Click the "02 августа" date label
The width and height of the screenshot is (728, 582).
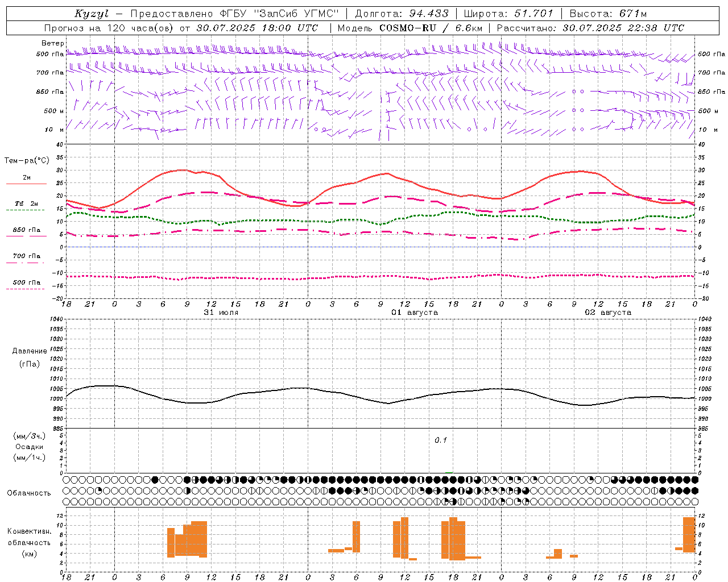(x=608, y=313)
